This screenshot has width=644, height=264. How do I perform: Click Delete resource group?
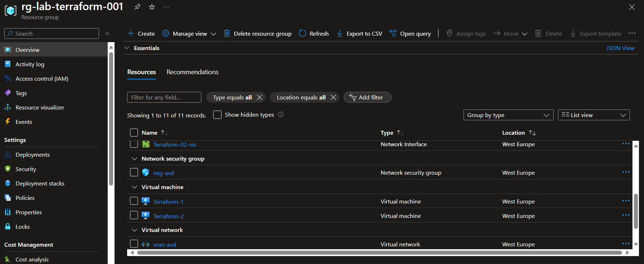tap(258, 33)
